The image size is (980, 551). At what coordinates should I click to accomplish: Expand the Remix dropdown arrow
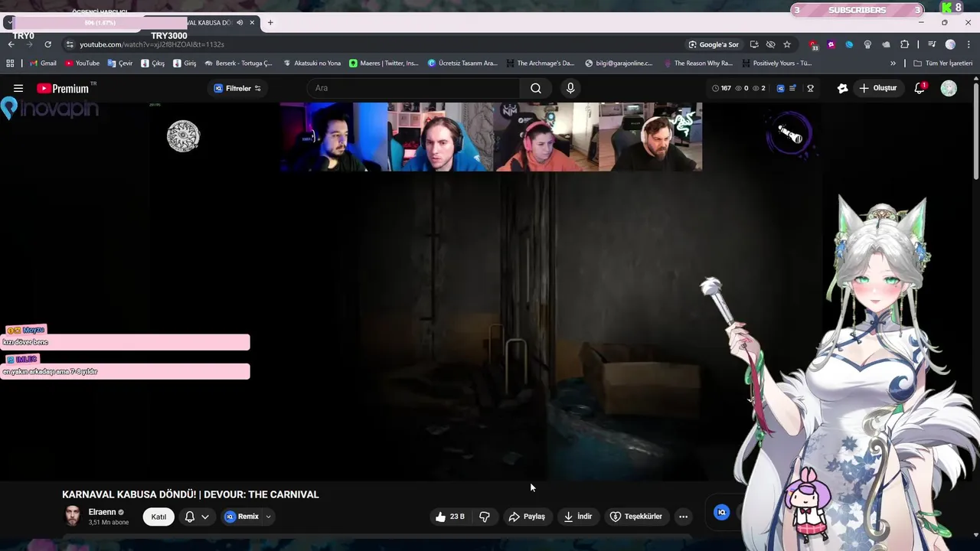point(269,517)
